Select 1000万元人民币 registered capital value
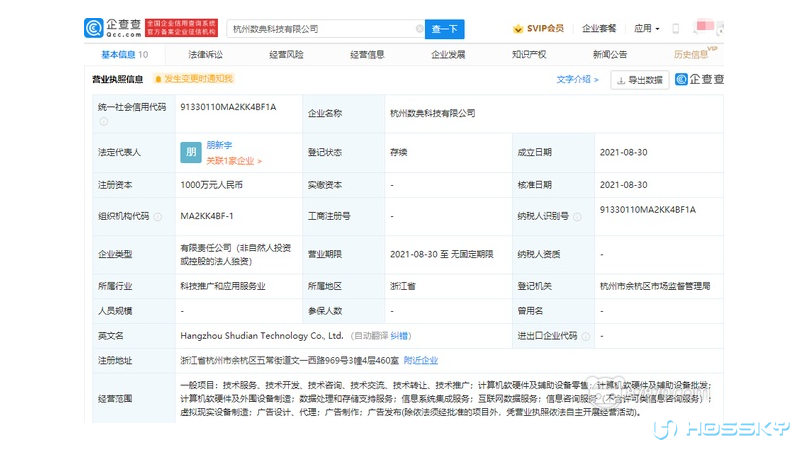This screenshot has width=800, height=450. [211, 185]
